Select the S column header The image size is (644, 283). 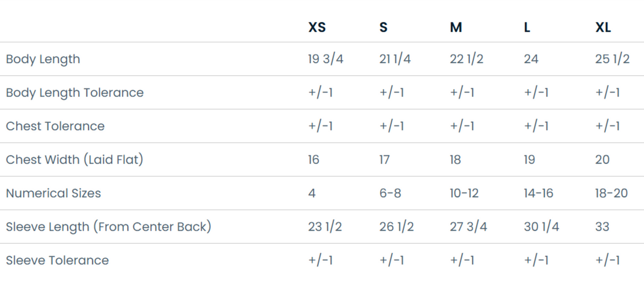point(383,27)
